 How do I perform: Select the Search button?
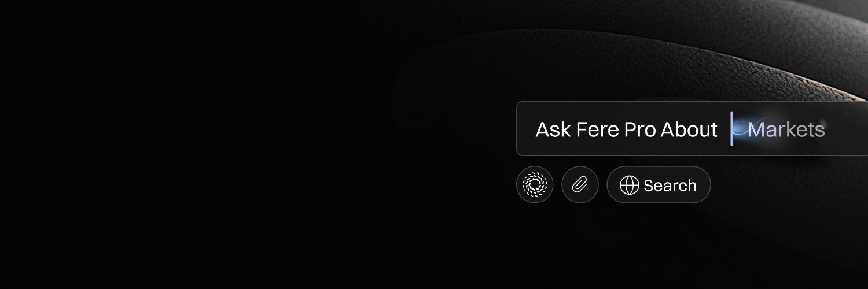click(659, 185)
